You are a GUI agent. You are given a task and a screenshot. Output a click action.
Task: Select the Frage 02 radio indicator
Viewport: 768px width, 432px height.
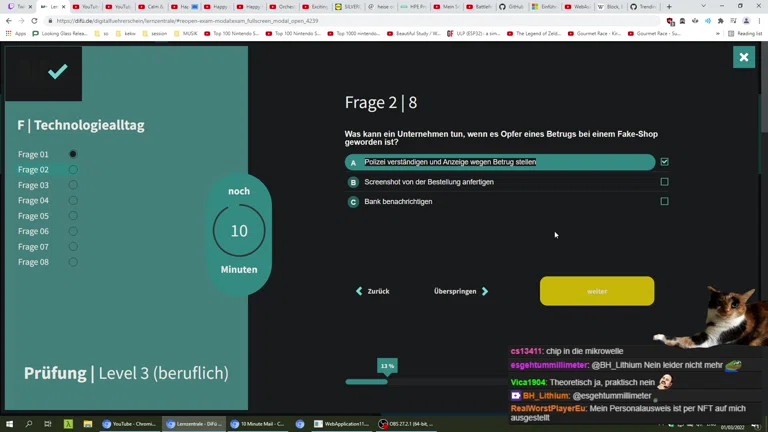point(73,169)
